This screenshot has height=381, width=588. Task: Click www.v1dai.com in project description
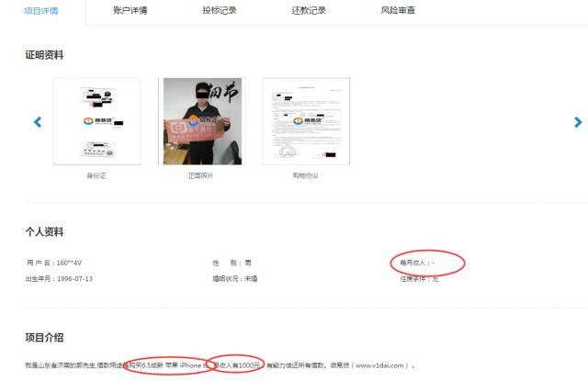coord(379,365)
